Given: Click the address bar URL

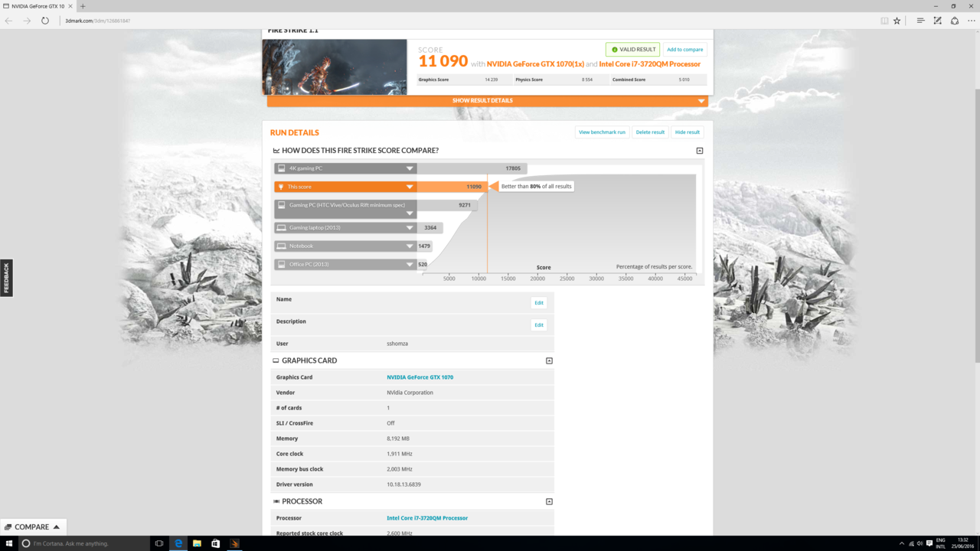Looking at the screenshot, I should [98, 21].
